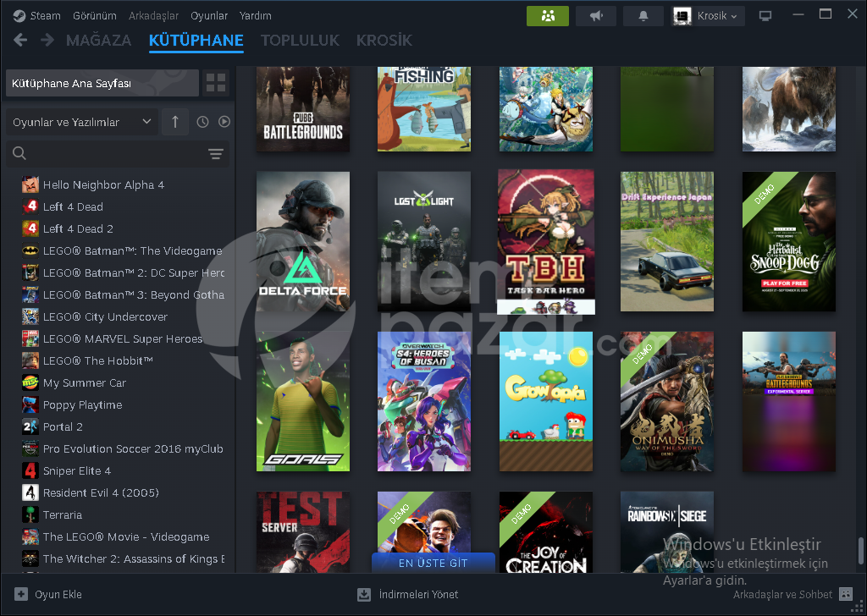Expand the Krosik account dropdown

coord(708,16)
